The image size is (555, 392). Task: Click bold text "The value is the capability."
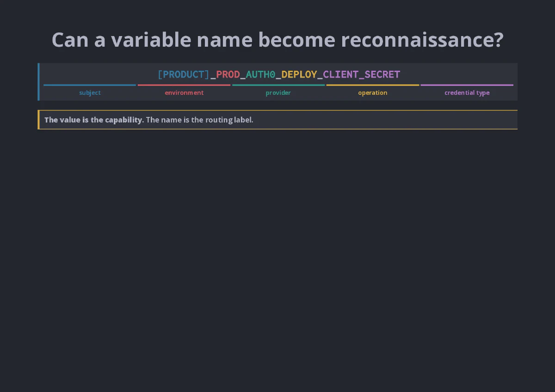[x=94, y=120]
